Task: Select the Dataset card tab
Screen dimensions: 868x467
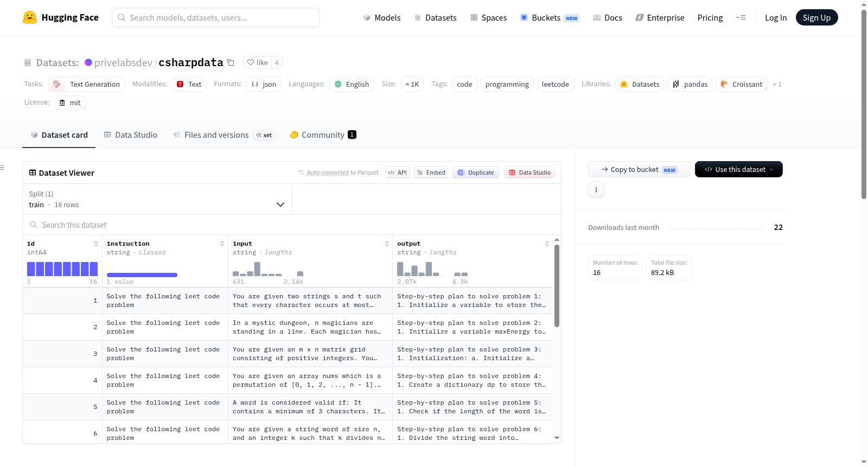Action: click(59, 135)
